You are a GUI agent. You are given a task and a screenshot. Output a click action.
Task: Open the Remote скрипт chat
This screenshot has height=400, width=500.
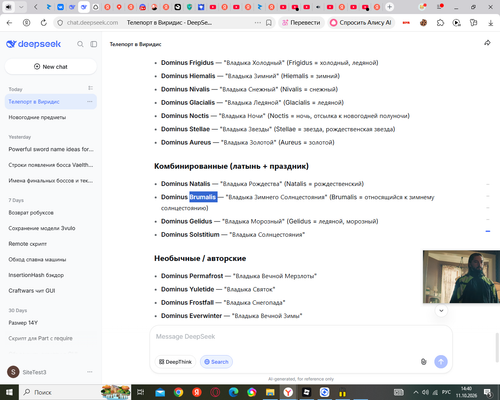[x=51, y=244]
